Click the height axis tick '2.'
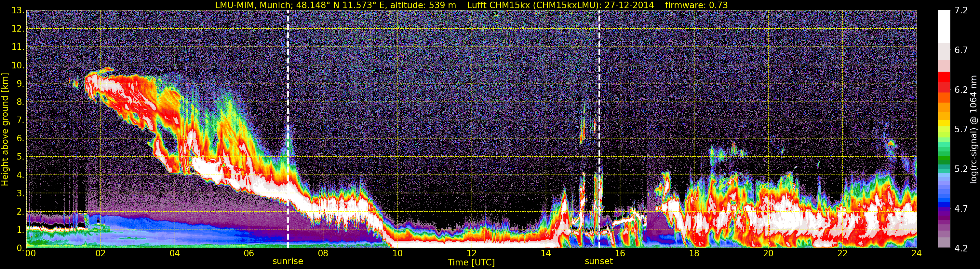The width and height of the screenshot is (980, 269). pyautogui.click(x=20, y=212)
